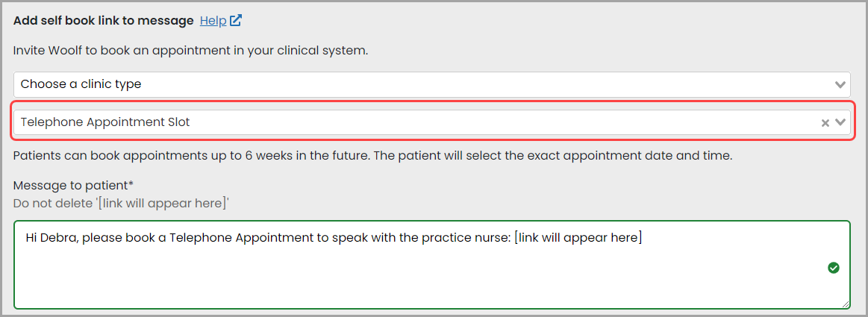Open the Choose a clinic type dropdown

(x=432, y=84)
